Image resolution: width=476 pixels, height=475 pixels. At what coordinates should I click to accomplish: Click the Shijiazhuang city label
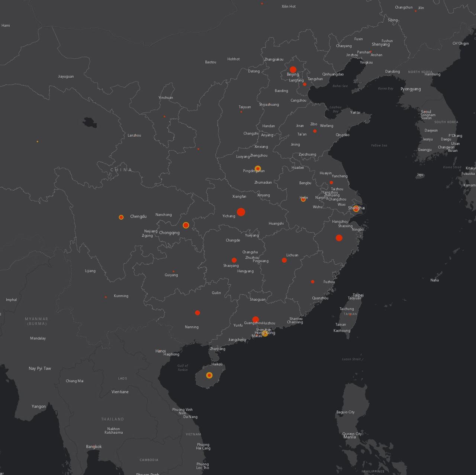click(x=269, y=104)
